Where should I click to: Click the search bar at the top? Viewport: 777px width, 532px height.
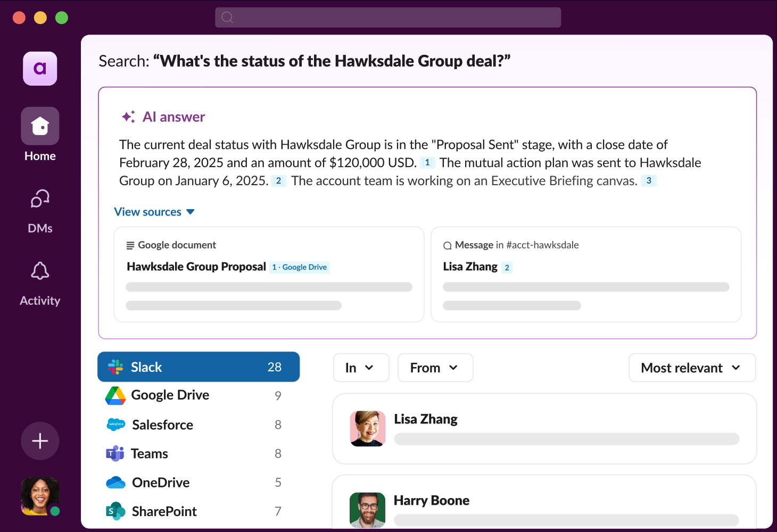(x=388, y=17)
